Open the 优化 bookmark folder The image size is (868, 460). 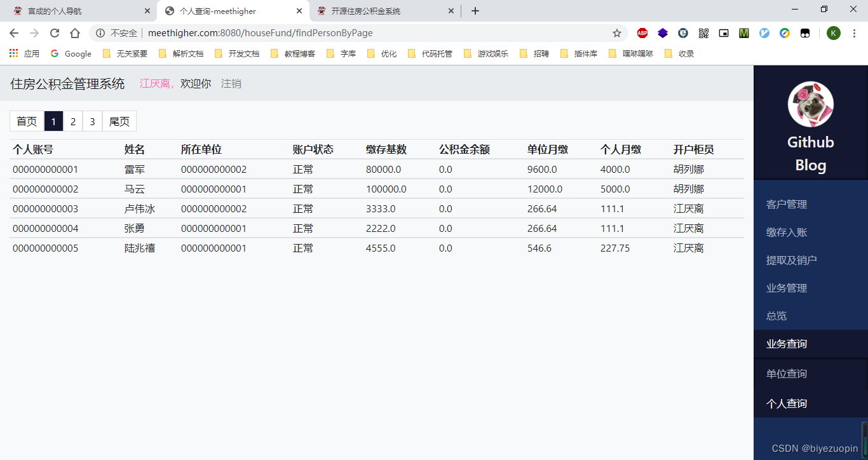point(382,53)
